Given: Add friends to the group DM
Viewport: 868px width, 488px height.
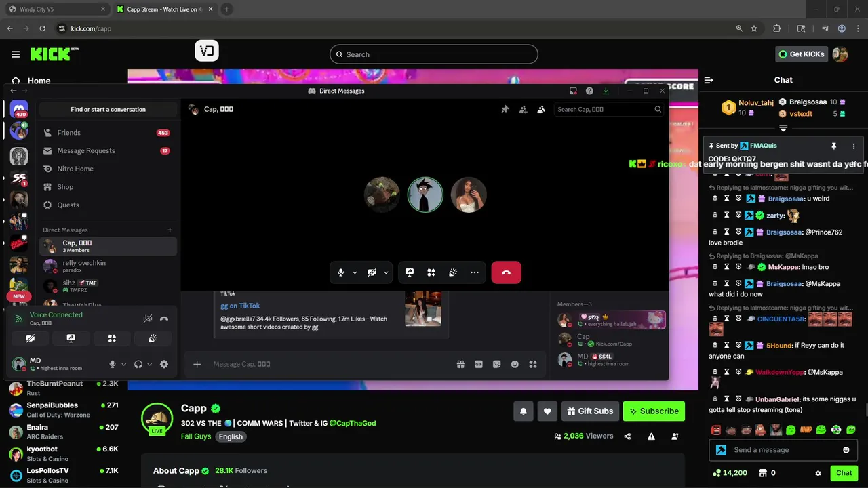Looking at the screenshot, I should click(523, 109).
